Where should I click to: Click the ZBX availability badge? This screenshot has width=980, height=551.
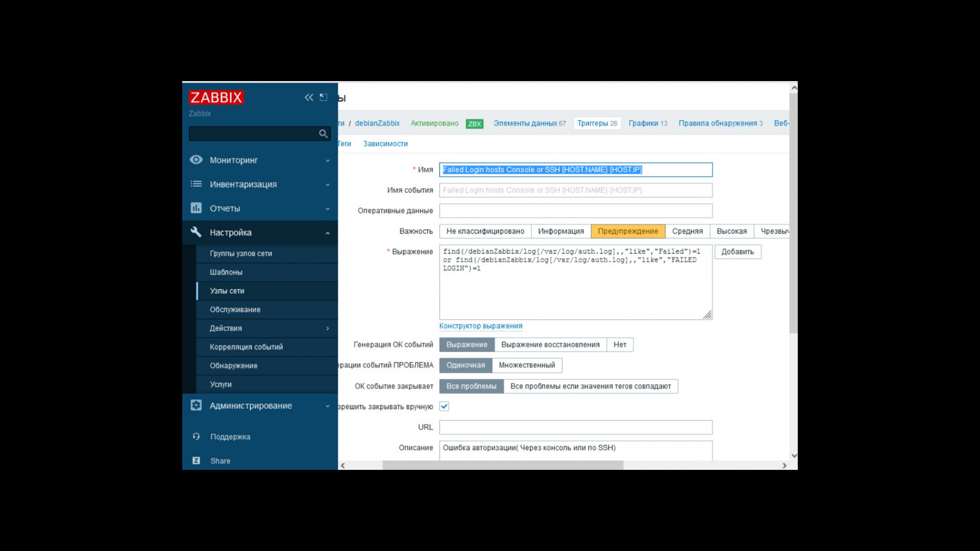pyautogui.click(x=474, y=124)
